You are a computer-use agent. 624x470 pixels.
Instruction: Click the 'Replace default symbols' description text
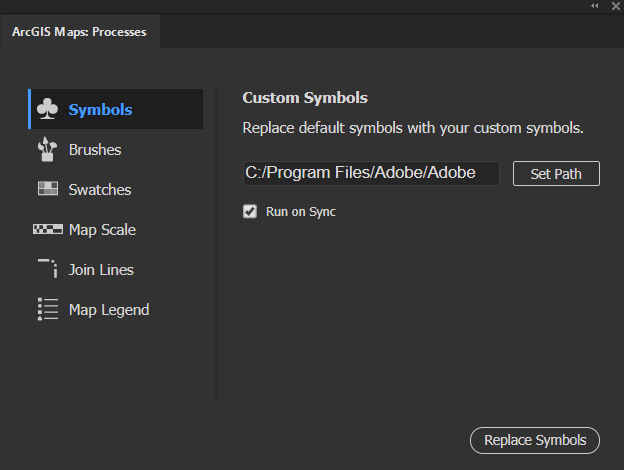[413, 128]
